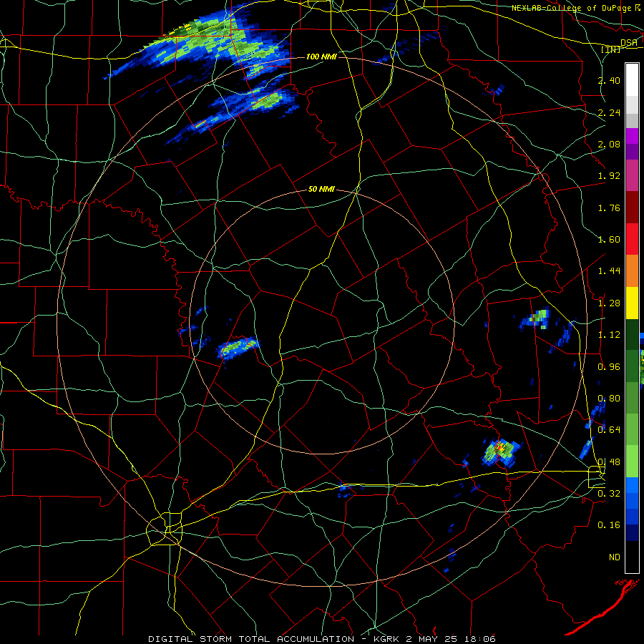The width and height of the screenshot is (644, 644).
Task: Click the 1.12 legend value
Action: (609, 335)
